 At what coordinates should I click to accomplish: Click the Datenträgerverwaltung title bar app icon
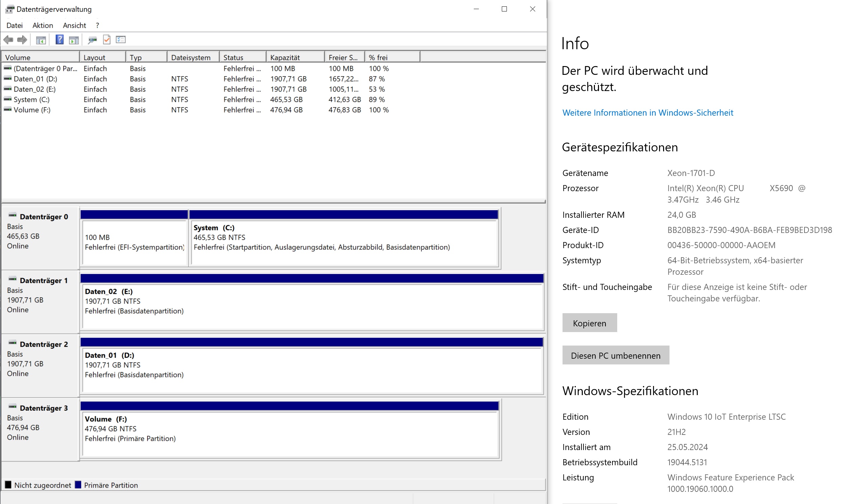click(x=10, y=9)
